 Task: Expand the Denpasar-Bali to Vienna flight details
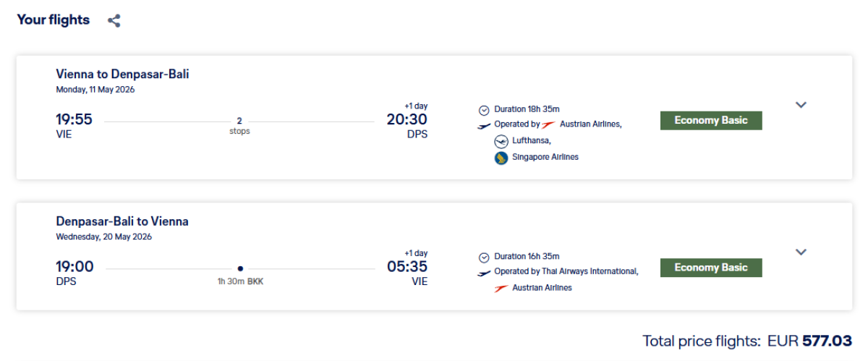pyautogui.click(x=801, y=252)
